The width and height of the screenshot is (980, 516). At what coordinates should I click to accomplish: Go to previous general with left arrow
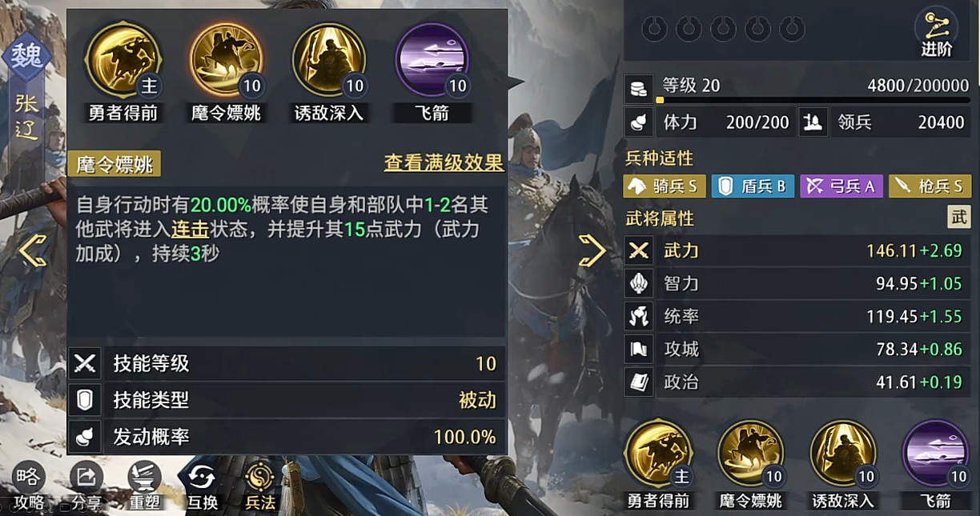33,250
